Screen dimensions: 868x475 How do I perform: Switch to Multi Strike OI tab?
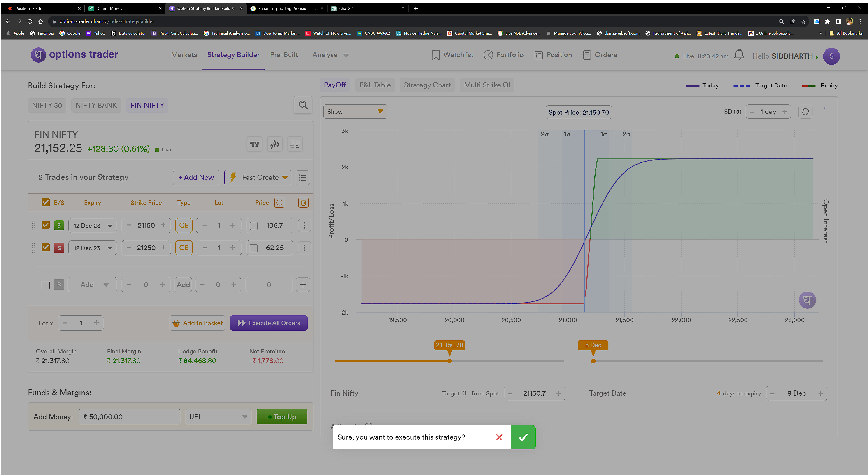pos(487,85)
